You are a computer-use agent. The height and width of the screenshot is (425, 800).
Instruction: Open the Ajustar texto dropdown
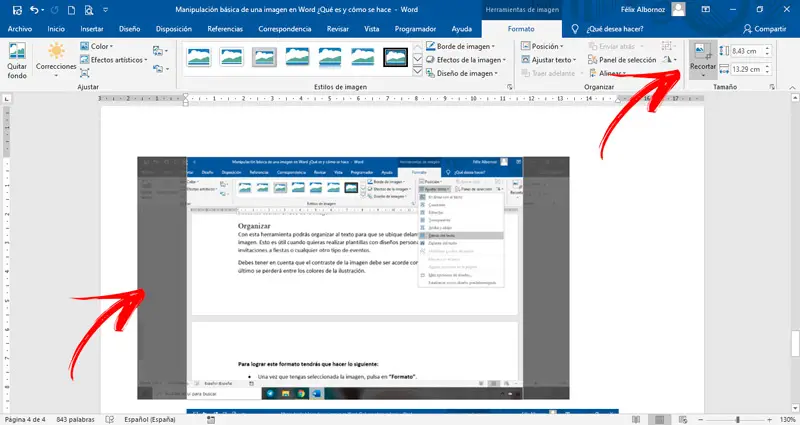[548, 60]
